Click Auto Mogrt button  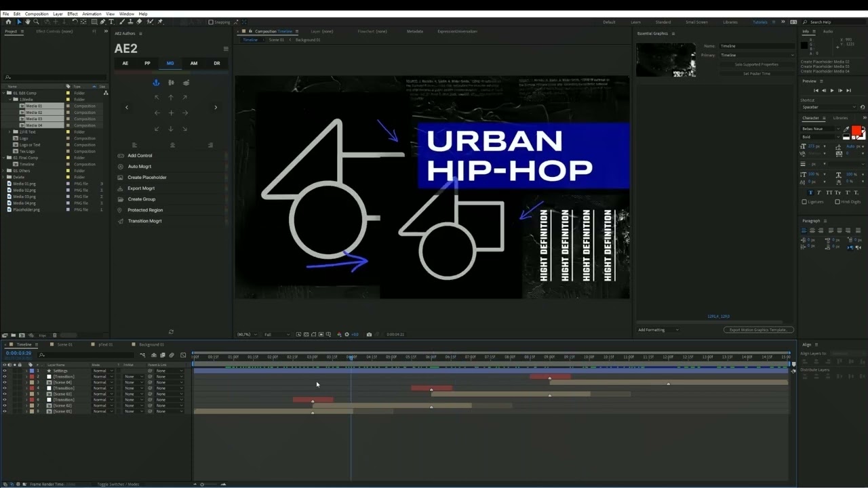coord(139,167)
